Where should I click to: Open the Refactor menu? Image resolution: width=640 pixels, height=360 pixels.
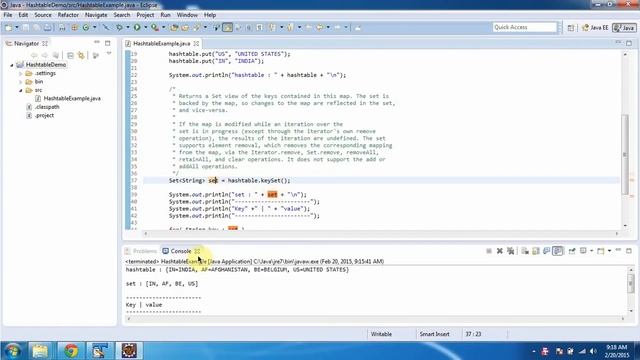[68, 15]
